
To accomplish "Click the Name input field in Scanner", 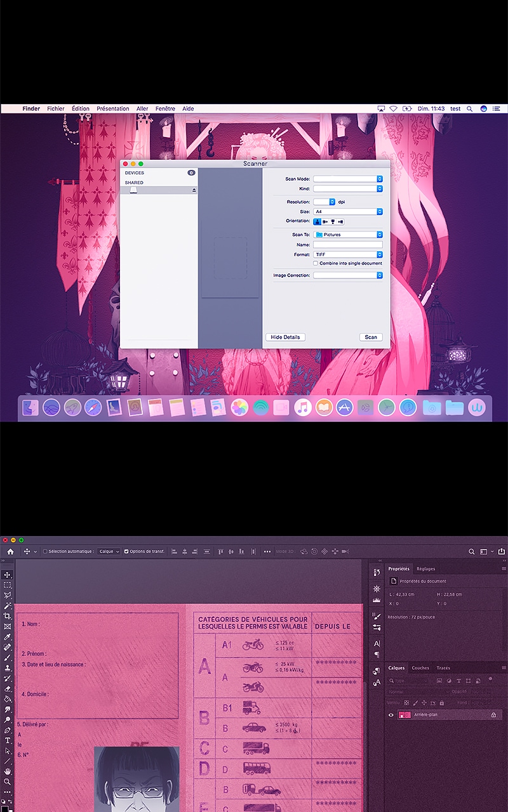I will tap(348, 244).
